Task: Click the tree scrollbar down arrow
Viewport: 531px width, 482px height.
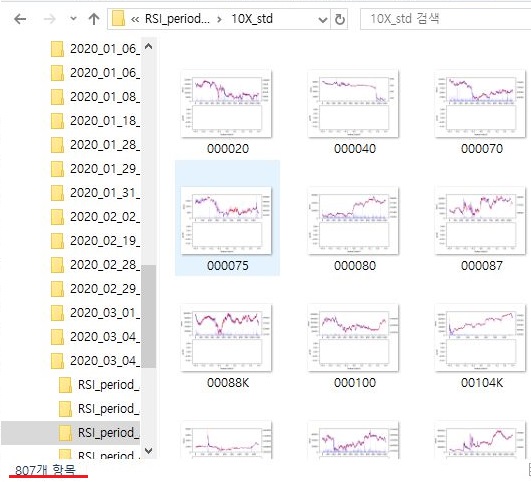Action: (148, 451)
